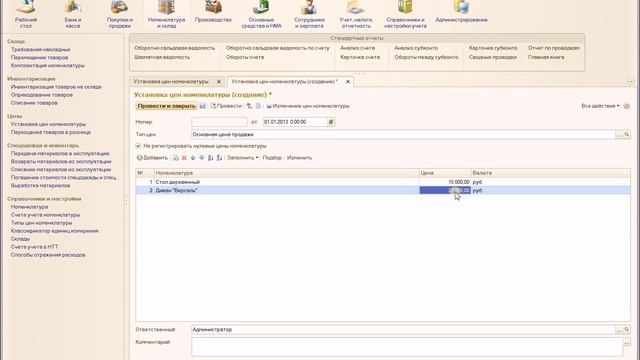Open Учет, налоги, отчетность section
The image size is (640, 360).
point(356,15)
